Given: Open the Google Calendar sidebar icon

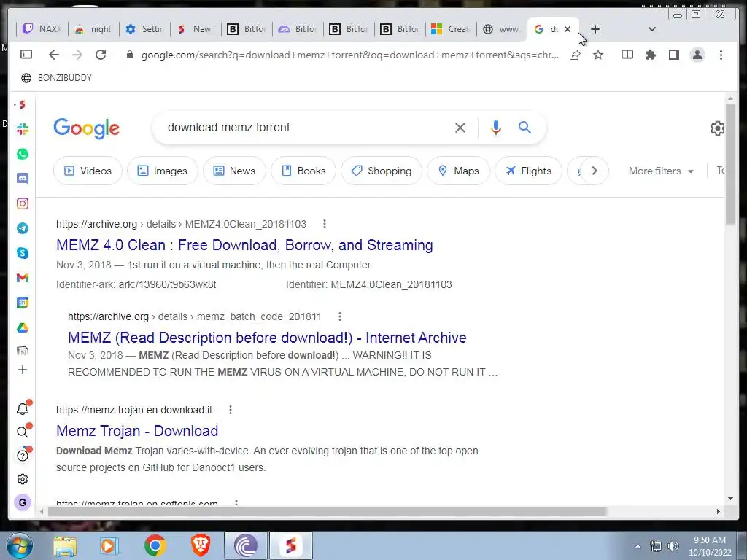Looking at the screenshot, I should click(x=23, y=303).
